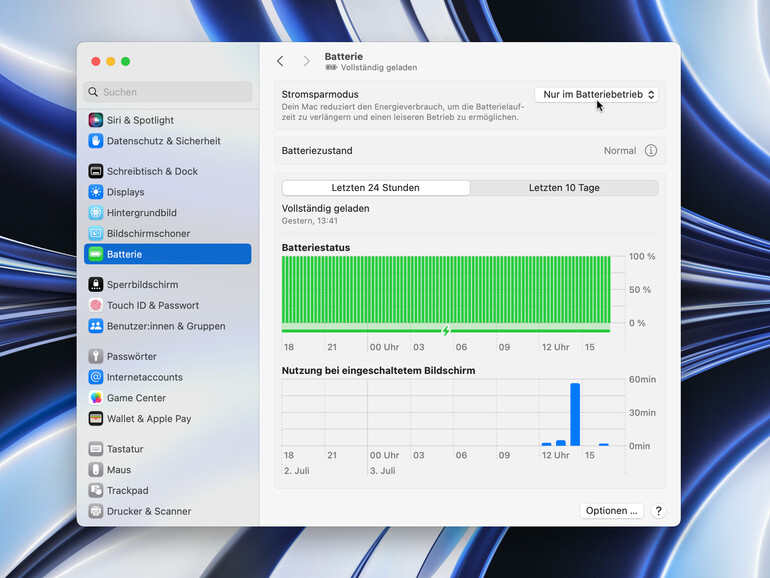
Task: Click the Suchen search field
Action: [x=168, y=92]
